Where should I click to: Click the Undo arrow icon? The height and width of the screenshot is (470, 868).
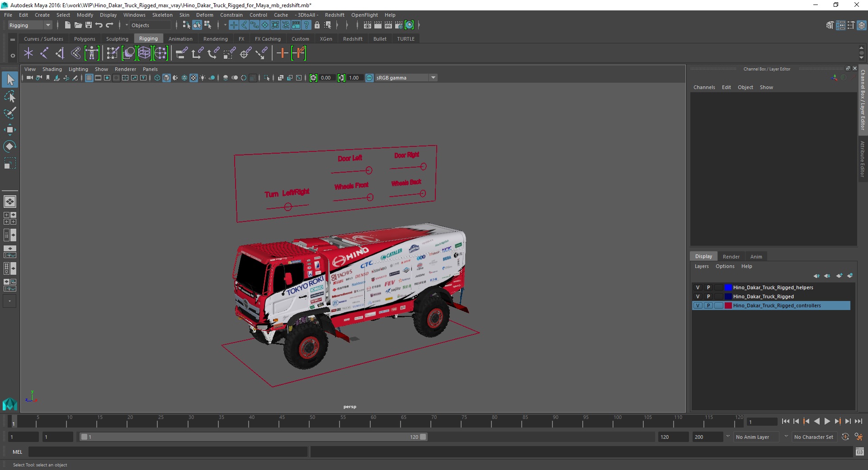[99, 25]
